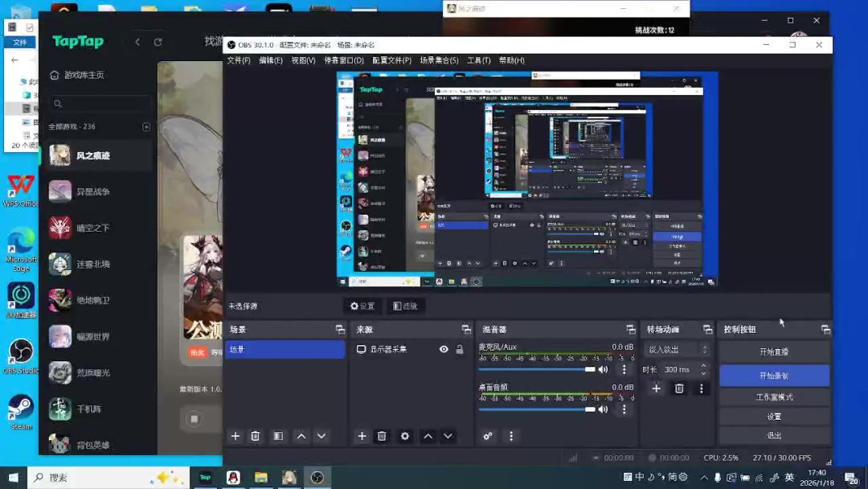868x489 pixels.
Task: Open 配置文件(P) menu in OBS
Action: pos(392,60)
